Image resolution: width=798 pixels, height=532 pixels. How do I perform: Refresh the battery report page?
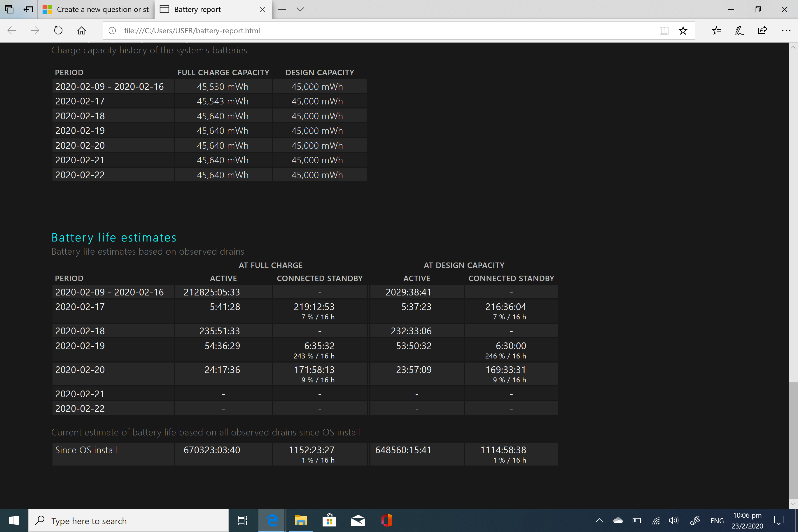click(x=58, y=31)
